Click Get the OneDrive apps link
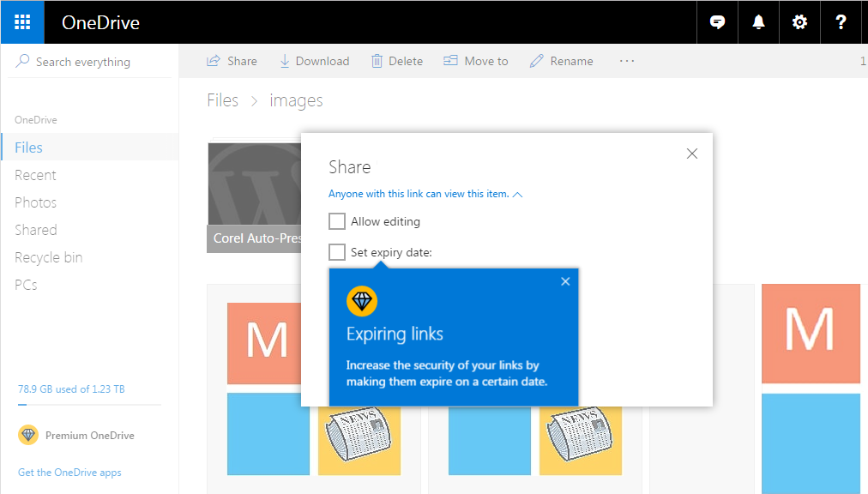The width and height of the screenshot is (868, 494). (x=69, y=473)
